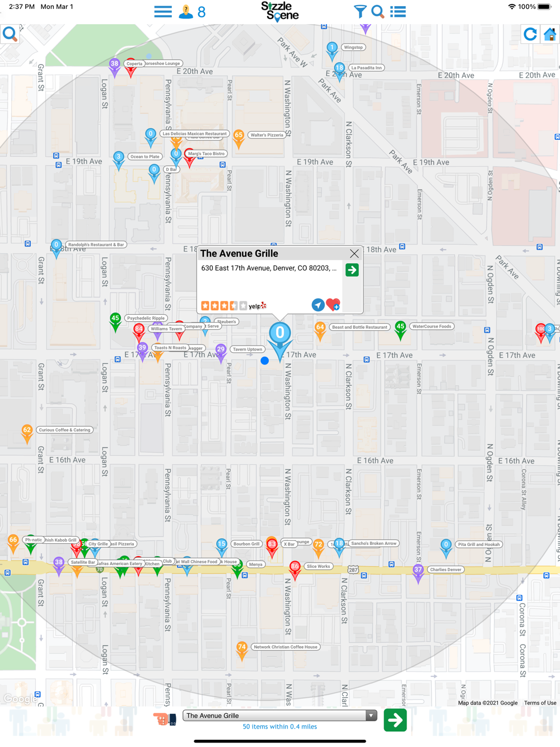Select Charlies Denver pin 37
This screenshot has height=747, width=560.
click(x=418, y=573)
